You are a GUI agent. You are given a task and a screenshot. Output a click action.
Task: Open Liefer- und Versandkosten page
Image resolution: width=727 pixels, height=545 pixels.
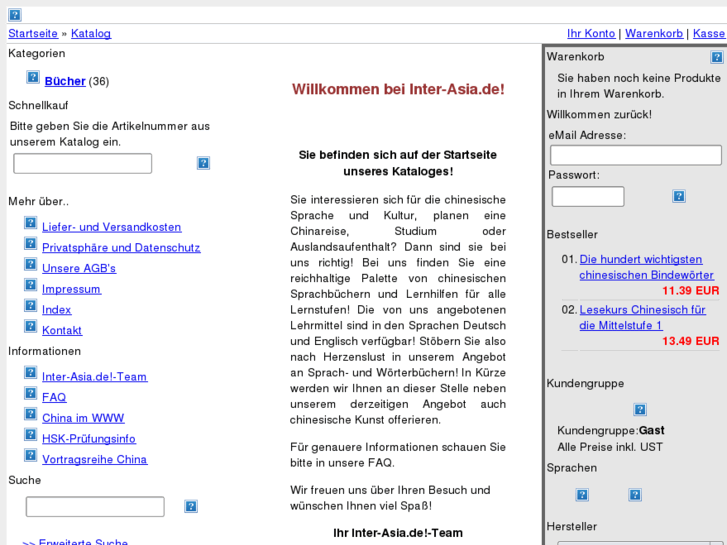112,227
